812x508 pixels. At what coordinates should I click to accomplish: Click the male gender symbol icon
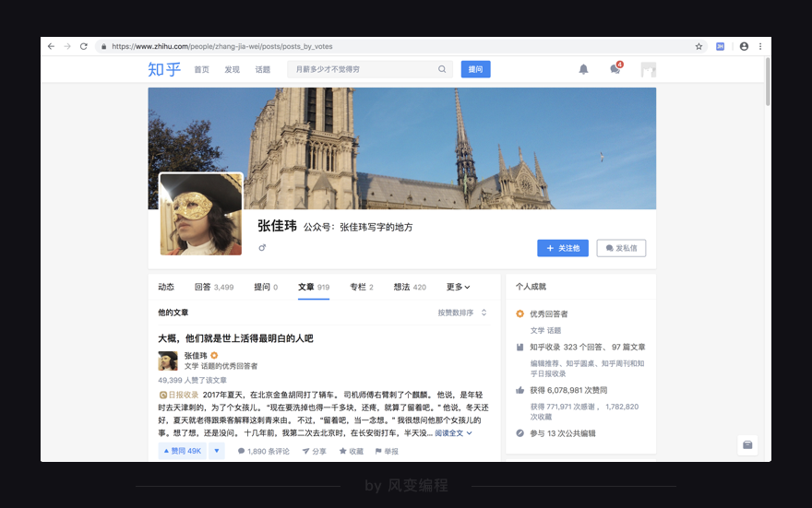pos(262,247)
